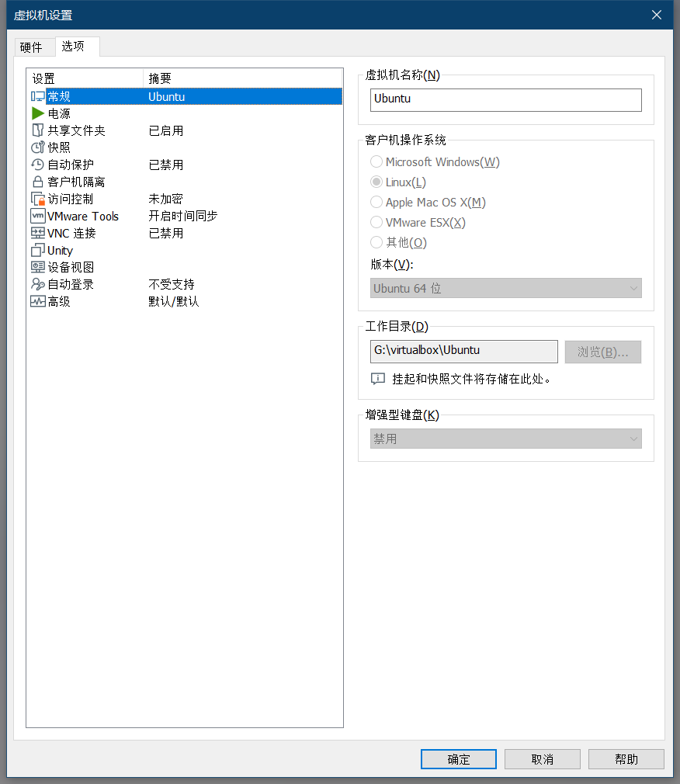Click the 快照 snapshot icon
This screenshot has width=680, height=784.
click(x=38, y=147)
